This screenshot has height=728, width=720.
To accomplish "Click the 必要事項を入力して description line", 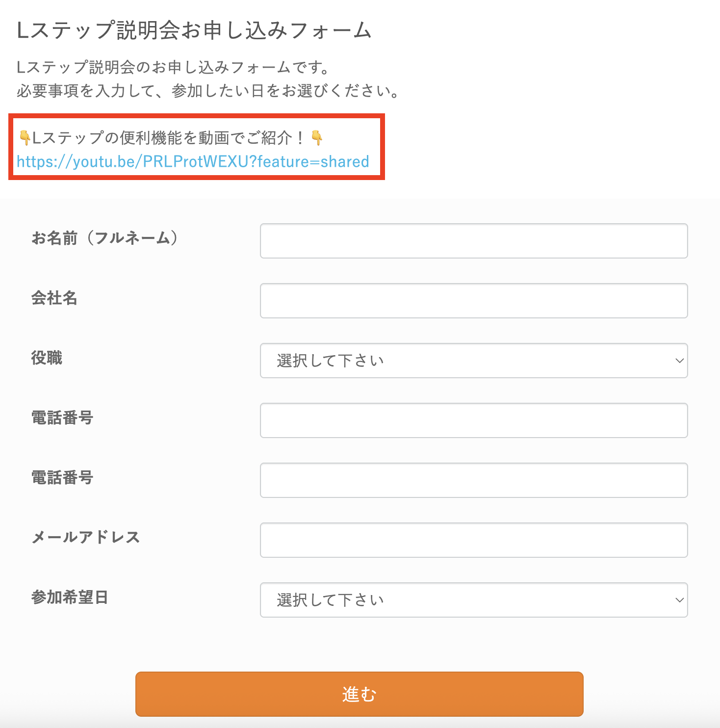I will click(x=208, y=91).
